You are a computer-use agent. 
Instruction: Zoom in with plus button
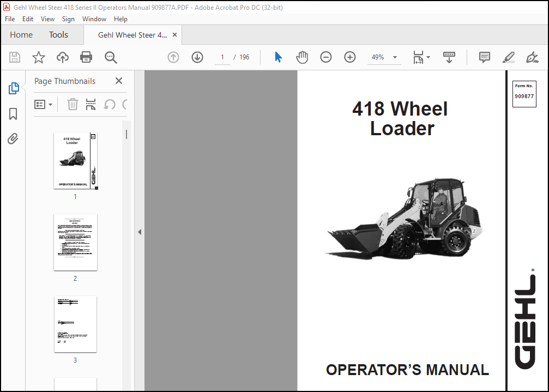350,57
